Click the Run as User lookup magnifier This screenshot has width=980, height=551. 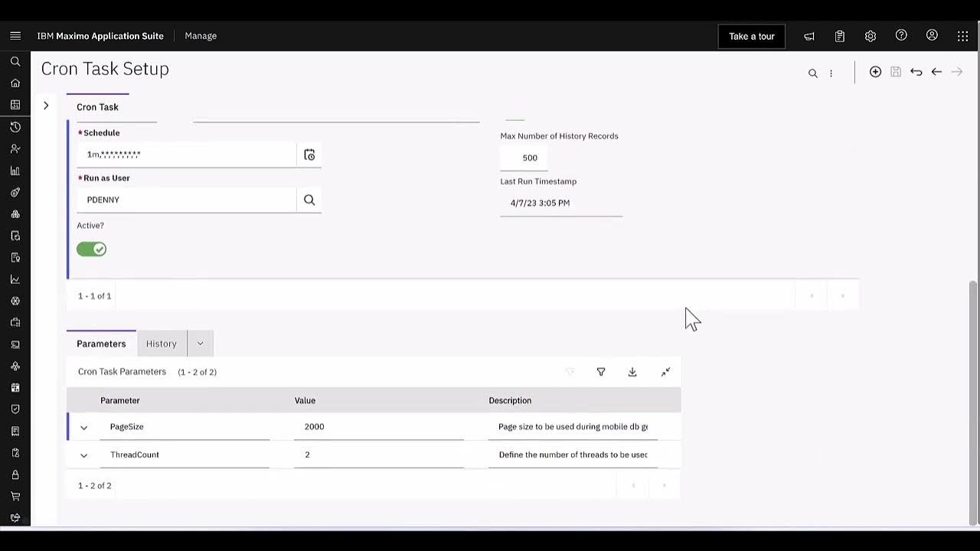pyautogui.click(x=309, y=200)
